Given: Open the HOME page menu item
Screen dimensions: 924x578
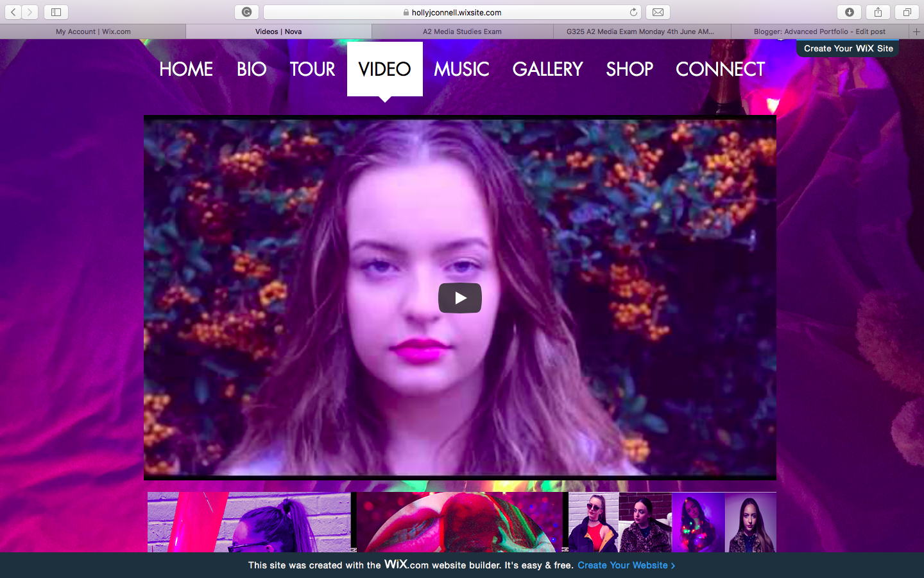Looking at the screenshot, I should [x=186, y=69].
